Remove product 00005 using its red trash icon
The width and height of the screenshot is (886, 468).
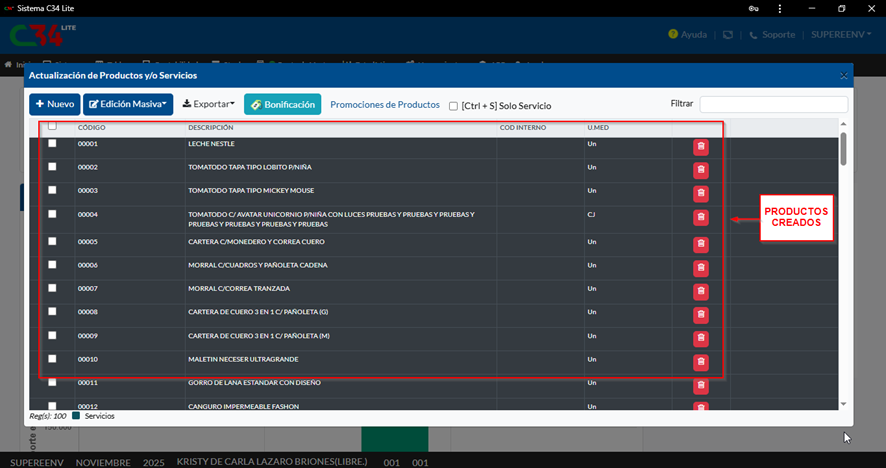701,245
